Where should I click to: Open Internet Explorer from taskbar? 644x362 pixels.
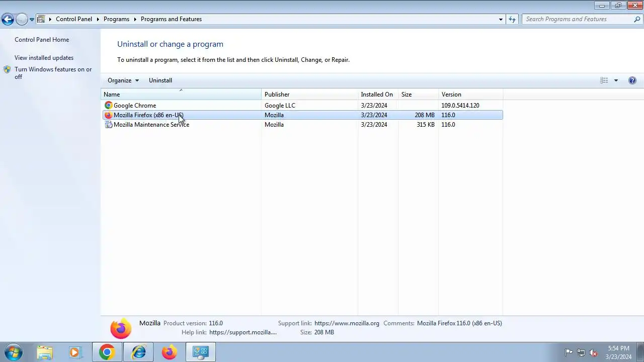pyautogui.click(x=138, y=352)
